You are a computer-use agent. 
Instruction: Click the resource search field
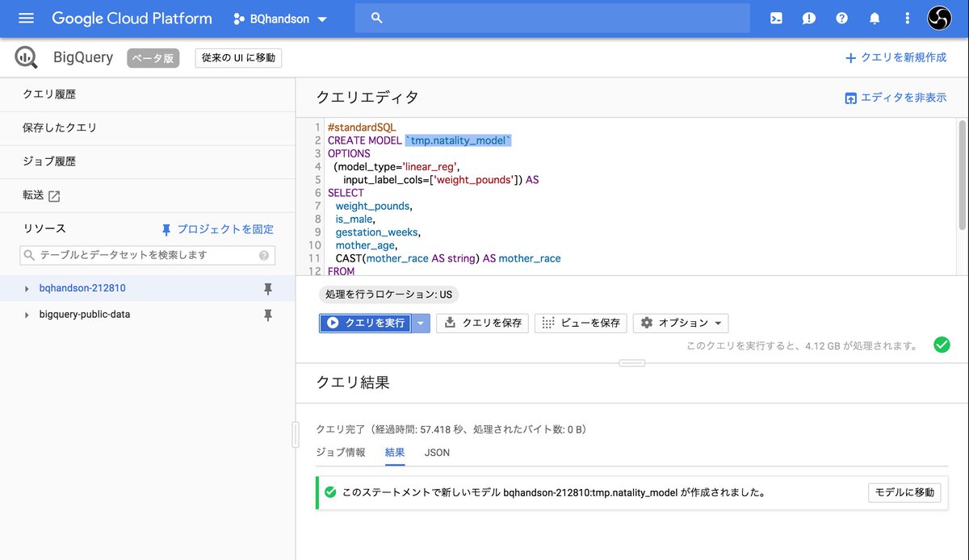click(147, 255)
